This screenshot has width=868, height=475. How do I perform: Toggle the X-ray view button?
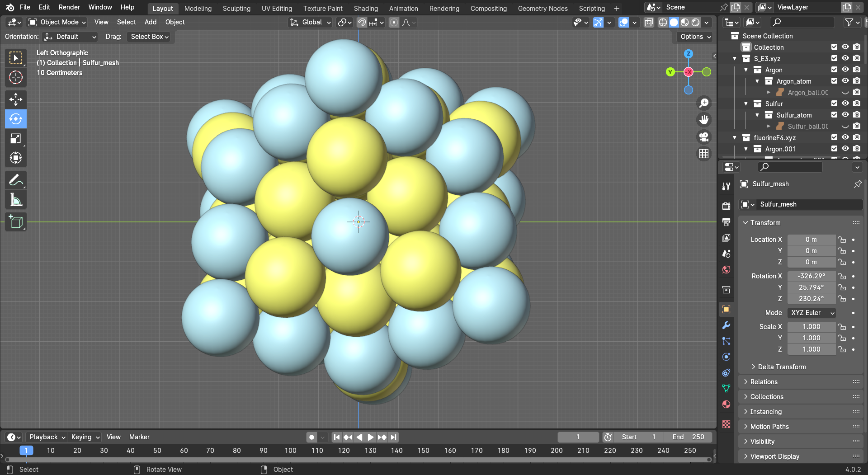[x=649, y=23]
